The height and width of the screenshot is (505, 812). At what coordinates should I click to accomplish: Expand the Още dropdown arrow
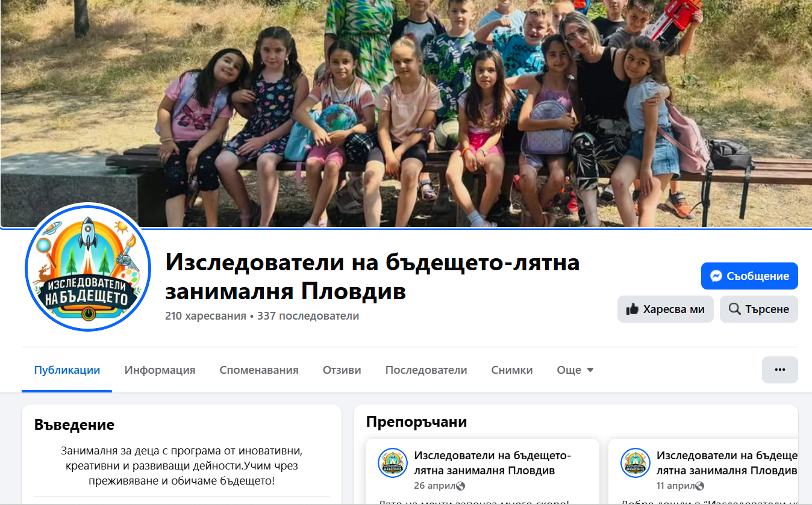(x=590, y=370)
